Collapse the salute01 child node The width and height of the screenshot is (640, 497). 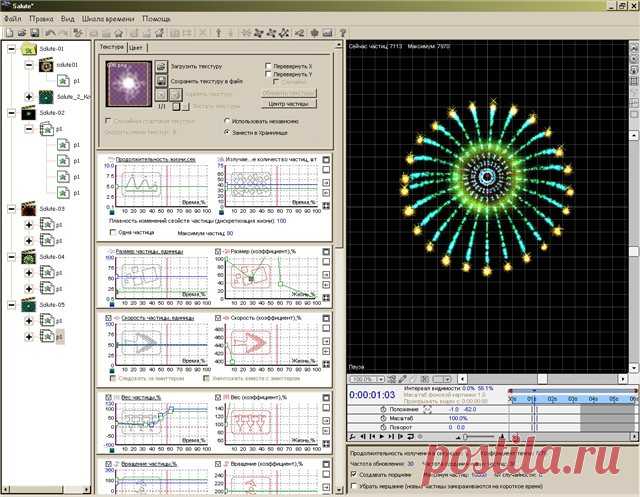29,65
